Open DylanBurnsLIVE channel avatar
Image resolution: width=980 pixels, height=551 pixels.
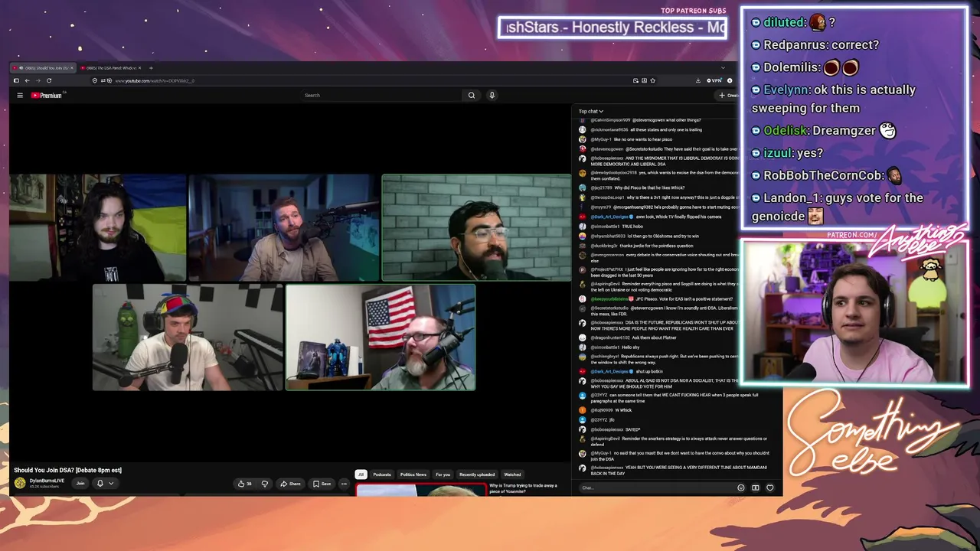(20, 483)
